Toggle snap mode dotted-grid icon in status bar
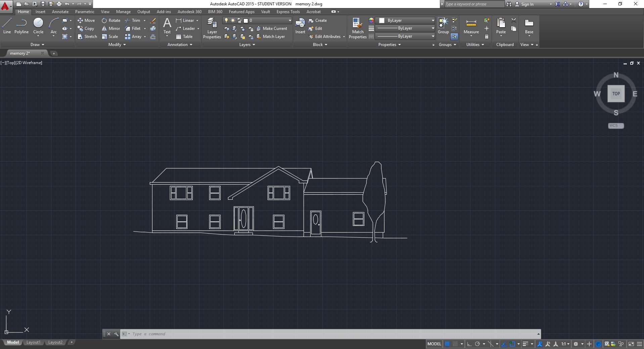This screenshot has height=349, width=644. click(455, 344)
